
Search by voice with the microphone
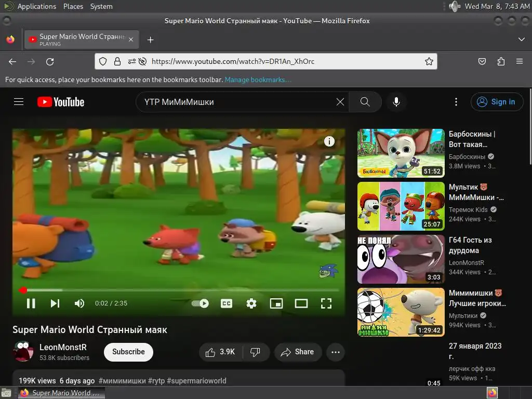pyautogui.click(x=396, y=102)
